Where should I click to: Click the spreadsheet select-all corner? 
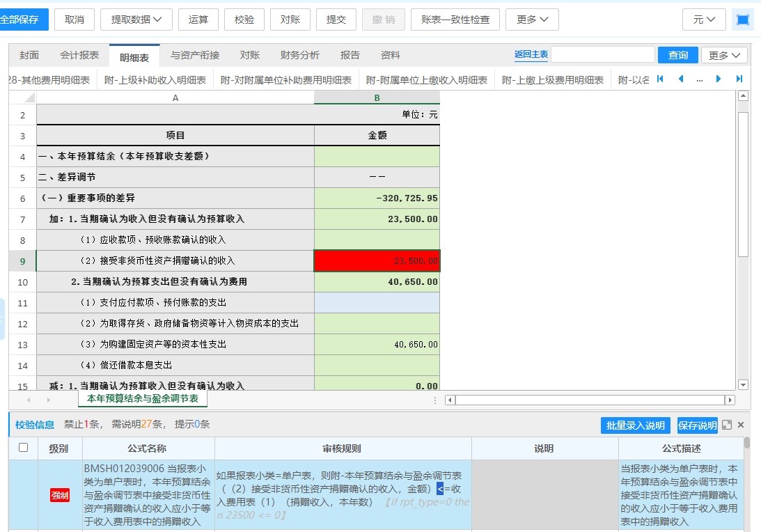pos(23,97)
